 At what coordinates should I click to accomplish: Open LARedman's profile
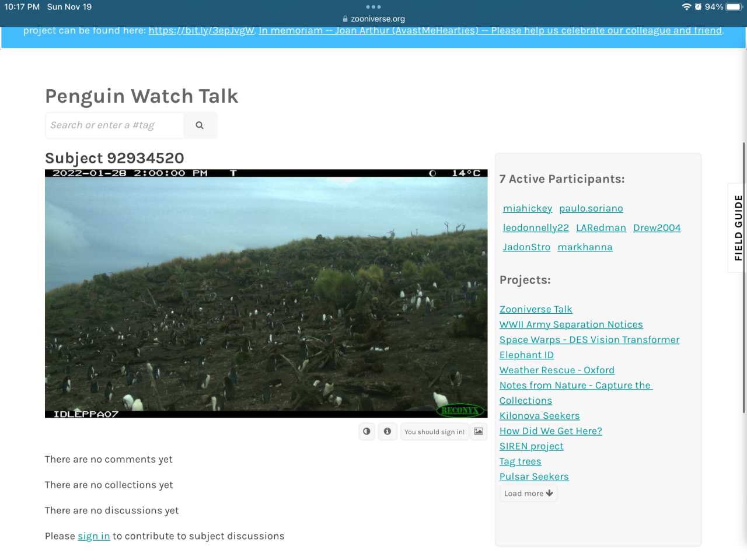click(601, 228)
